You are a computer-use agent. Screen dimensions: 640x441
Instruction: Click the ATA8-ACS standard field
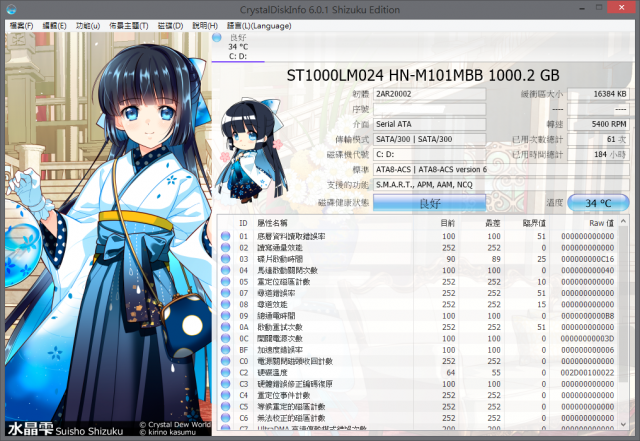tap(501, 169)
